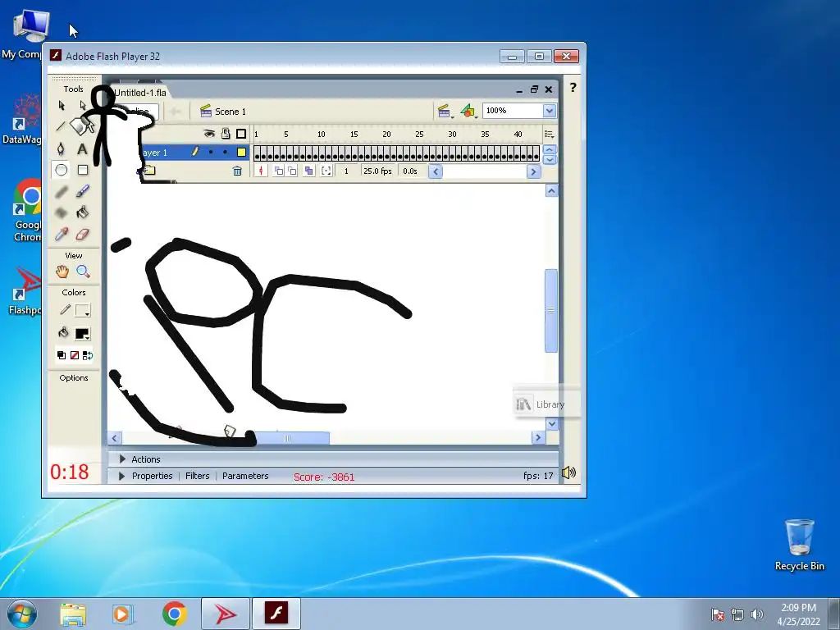
Task: Select the Paint Bucket tool in Tools
Action: click(x=83, y=212)
